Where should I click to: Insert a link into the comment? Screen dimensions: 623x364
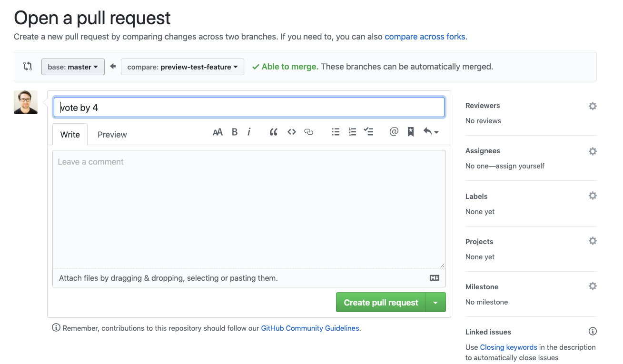(309, 132)
